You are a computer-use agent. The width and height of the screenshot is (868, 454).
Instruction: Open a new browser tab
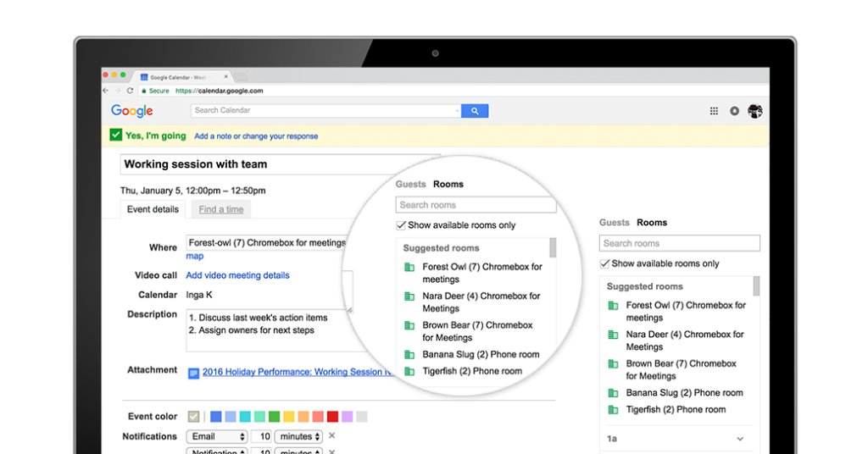point(241,77)
